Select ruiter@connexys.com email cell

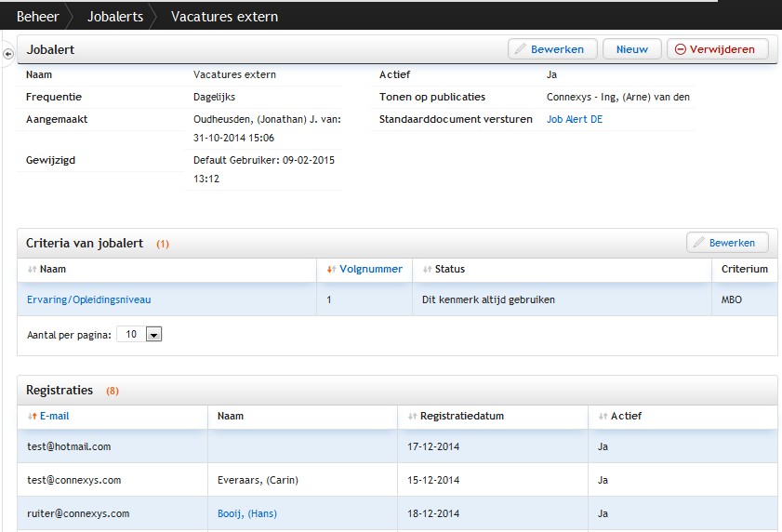click(x=78, y=513)
